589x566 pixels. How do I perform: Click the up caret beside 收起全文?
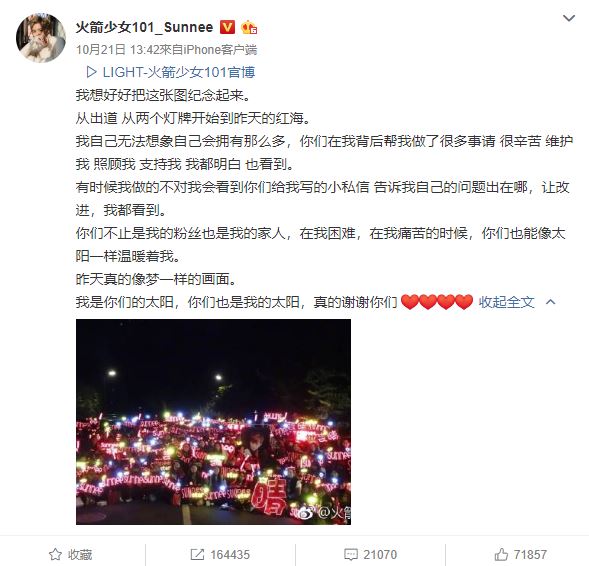pyautogui.click(x=550, y=302)
